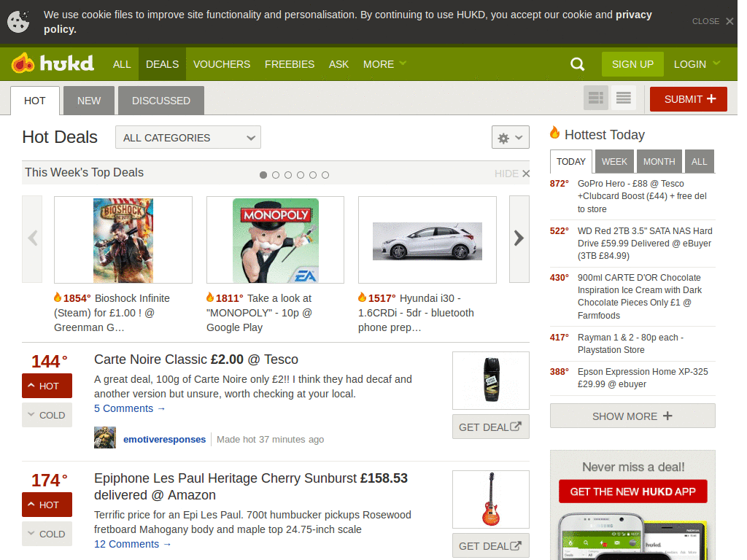Screen dimensions: 747x560
Task: Select third carousel page dot
Action: click(x=287, y=175)
